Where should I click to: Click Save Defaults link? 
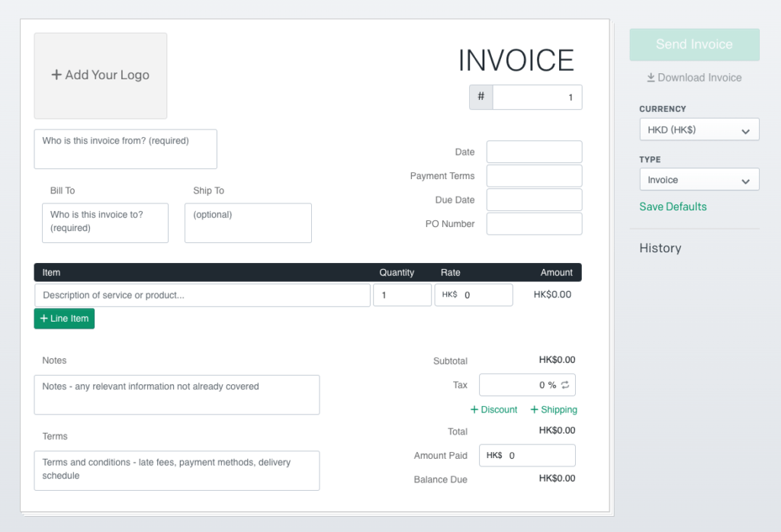(x=673, y=207)
